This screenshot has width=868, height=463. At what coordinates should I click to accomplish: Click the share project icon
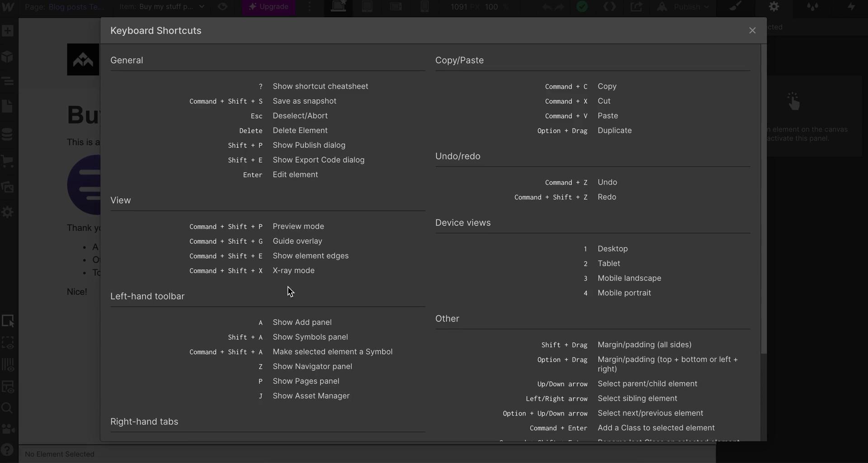(636, 7)
